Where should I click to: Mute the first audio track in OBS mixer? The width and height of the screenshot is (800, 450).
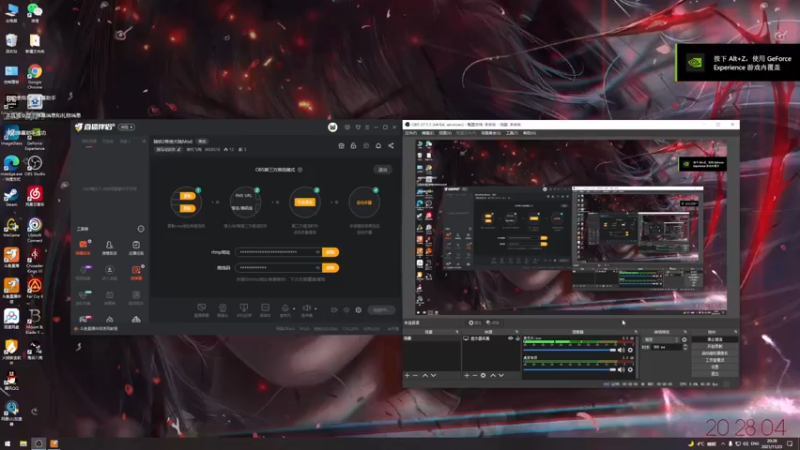(621, 350)
